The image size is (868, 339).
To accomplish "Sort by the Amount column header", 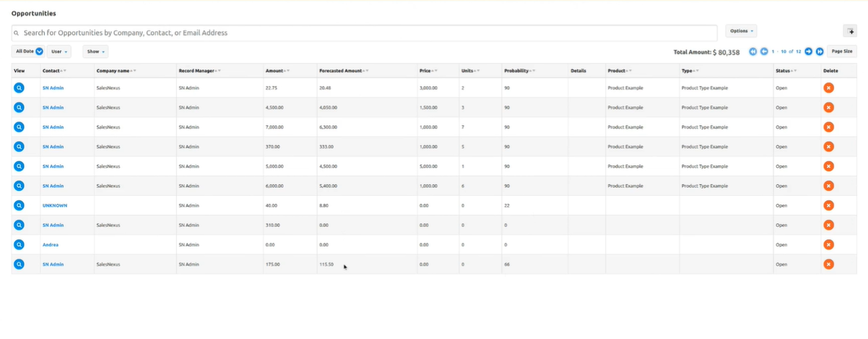I will click(274, 71).
